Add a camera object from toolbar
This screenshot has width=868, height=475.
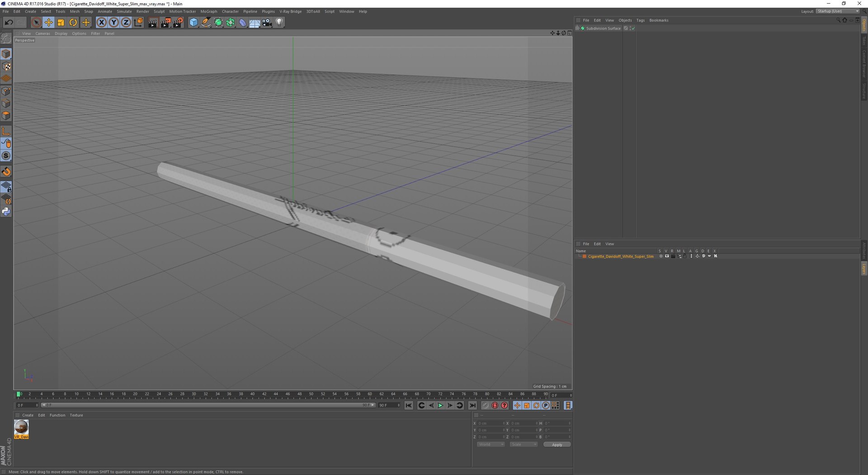point(267,22)
